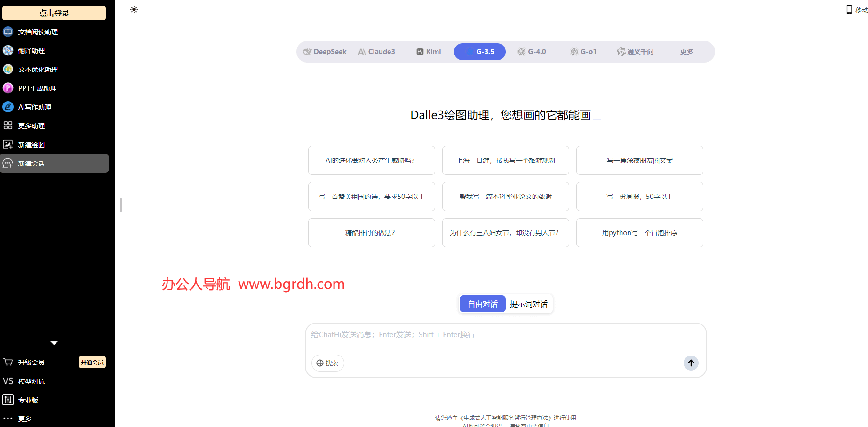Enable the 搜索 web search toggle

(x=327, y=363)
